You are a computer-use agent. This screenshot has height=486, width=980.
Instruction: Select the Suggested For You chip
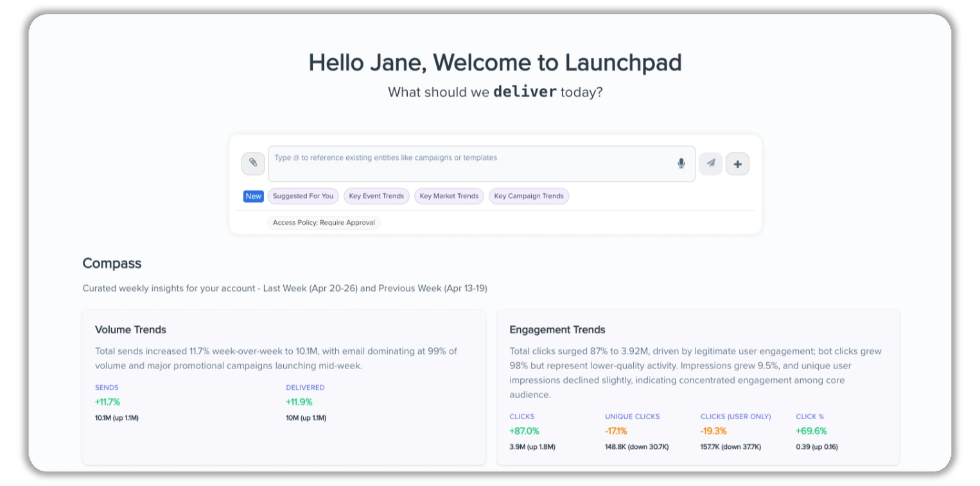303,196
